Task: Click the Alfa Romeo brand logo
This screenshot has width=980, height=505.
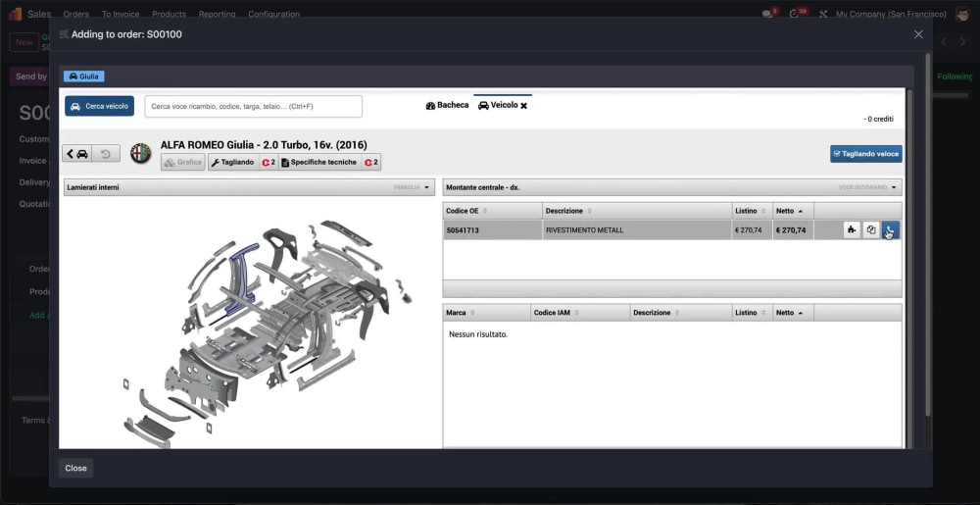Action: pos(140,153)
